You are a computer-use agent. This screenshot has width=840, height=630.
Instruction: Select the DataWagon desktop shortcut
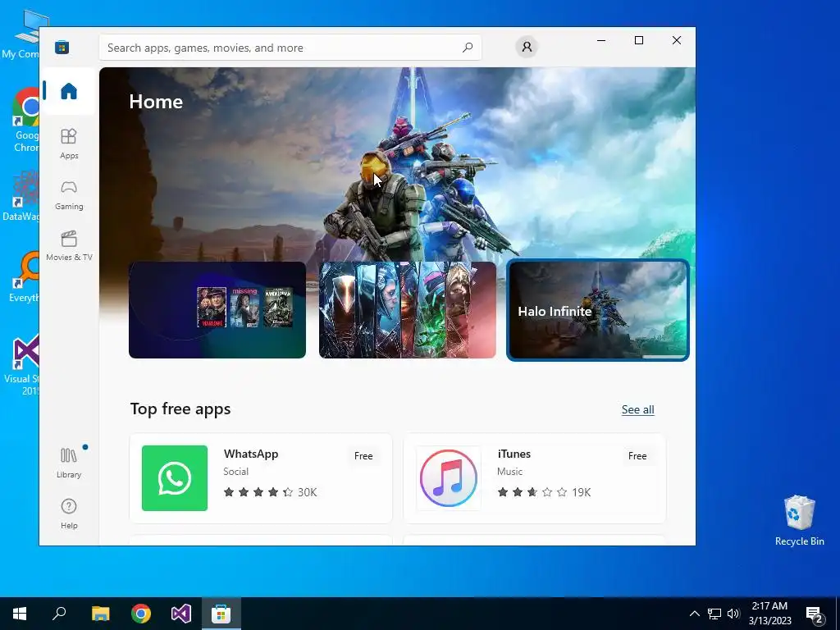[21, 196]
